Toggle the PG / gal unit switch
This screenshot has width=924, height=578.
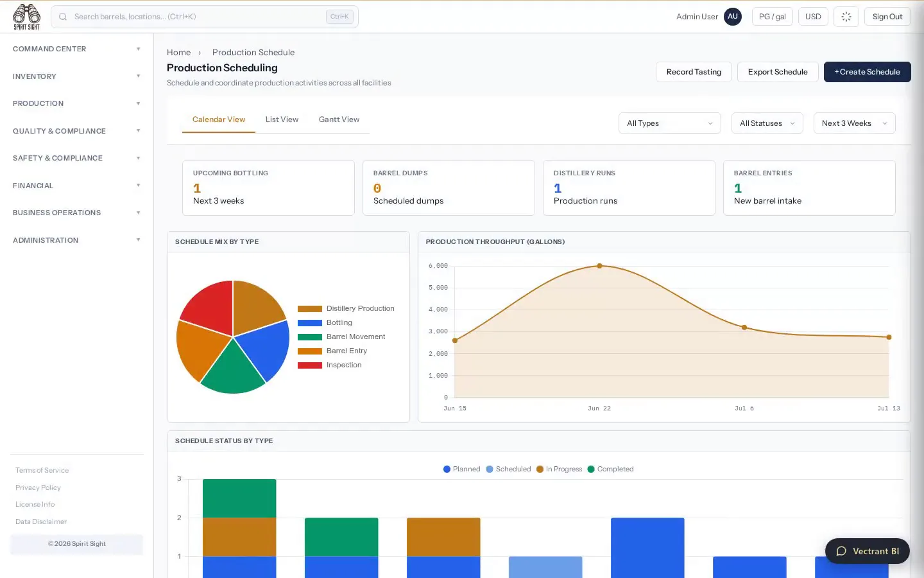point(772,17)
